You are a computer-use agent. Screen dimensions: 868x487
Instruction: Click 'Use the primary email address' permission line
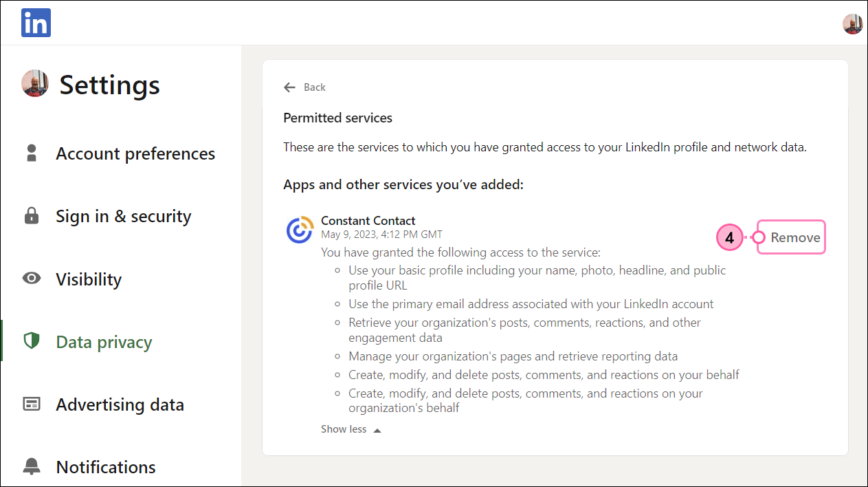(531, 304)
